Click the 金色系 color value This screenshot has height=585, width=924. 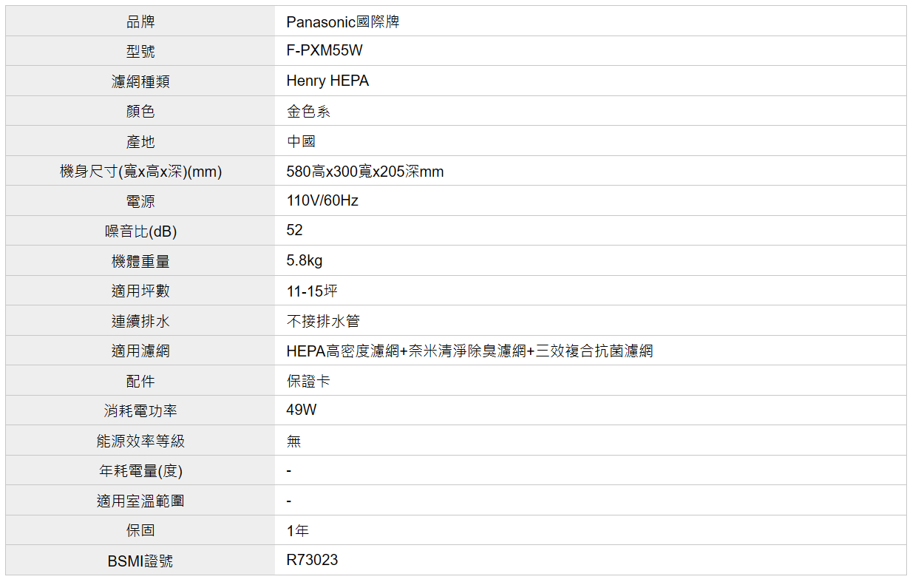[308, 112]
